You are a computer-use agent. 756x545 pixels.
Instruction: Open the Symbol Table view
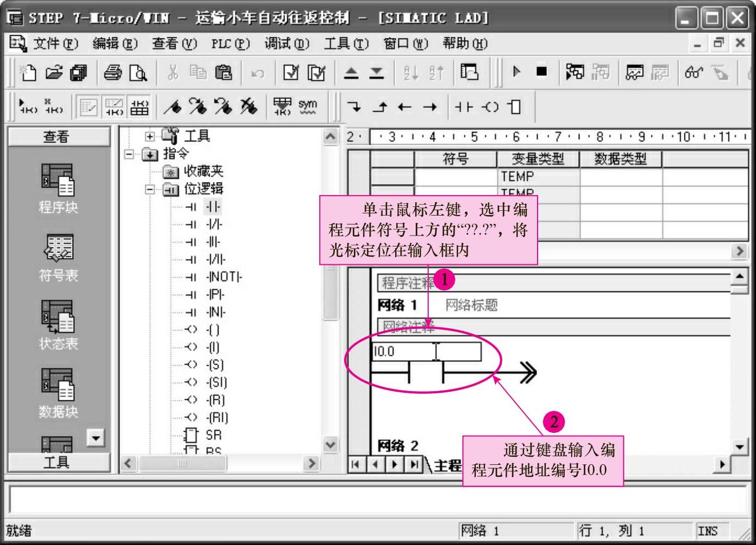58,258
